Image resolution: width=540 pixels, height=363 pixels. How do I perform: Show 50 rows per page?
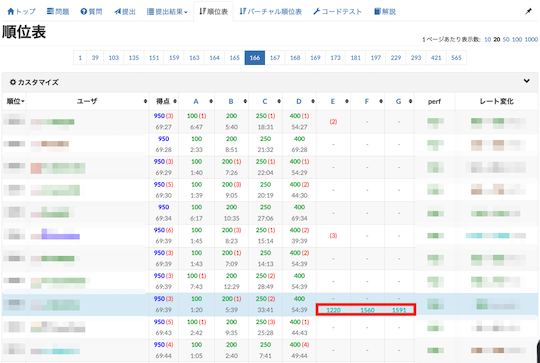(506, 40)
